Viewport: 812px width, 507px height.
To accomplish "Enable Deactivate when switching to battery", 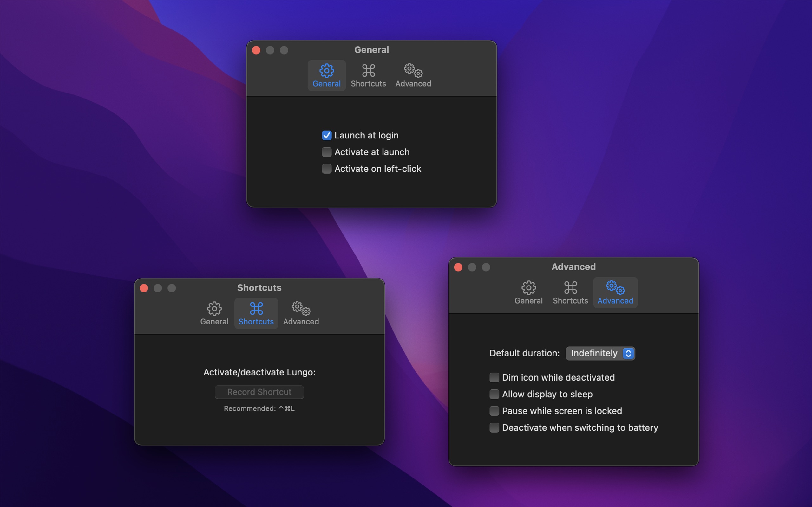I will (494, 427).
